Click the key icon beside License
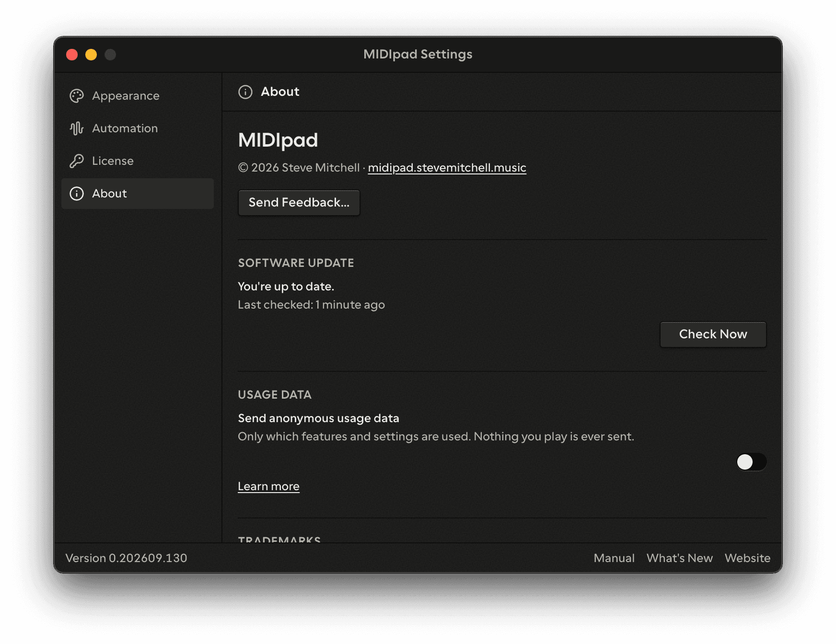 pyautogui.click(x=77, y=161)
